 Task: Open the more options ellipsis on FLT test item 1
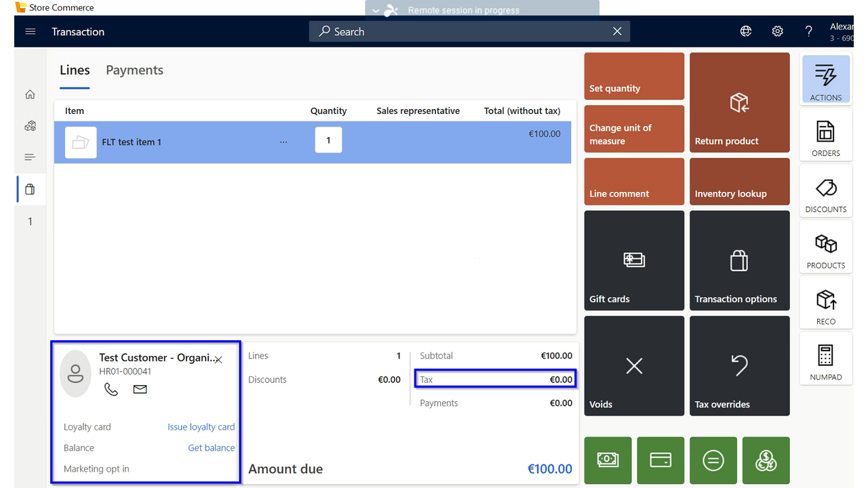[x=283, y=142]
